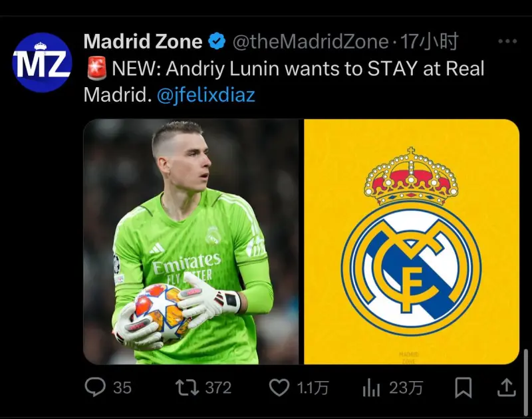
Task: Click the Madrid Zone display name
Action: point(143,41)
